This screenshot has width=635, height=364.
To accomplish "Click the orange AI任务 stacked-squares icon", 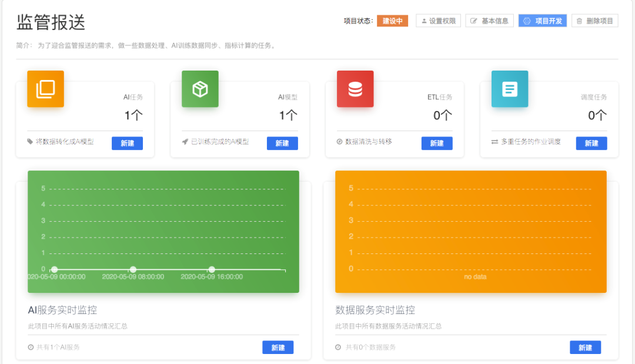I will click(45, 89).
